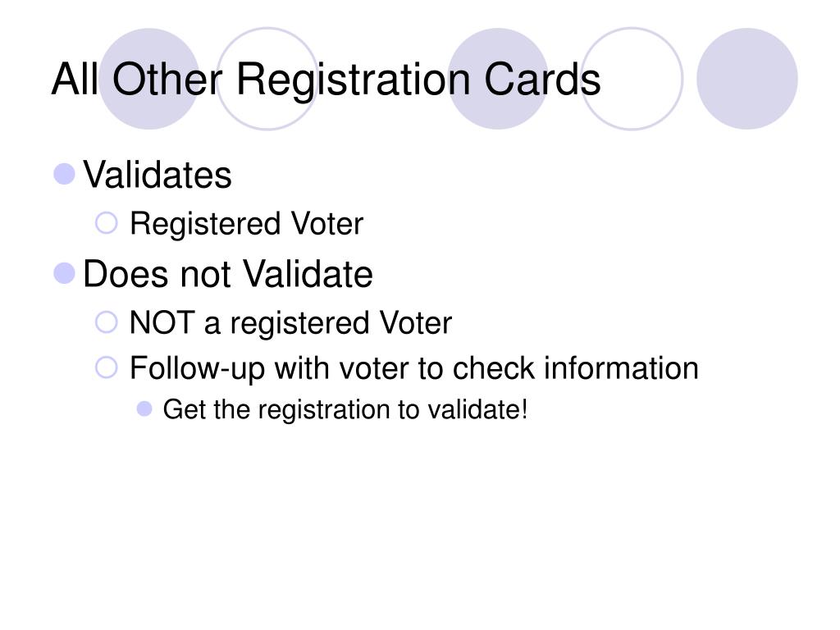
Task: Click the first outlined circle in header
Action: click(x=267, y=79)
